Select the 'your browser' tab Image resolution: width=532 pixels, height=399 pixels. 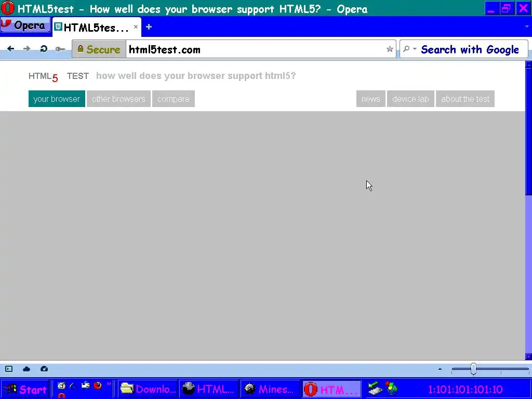pyautogui.click(x=57, y=99)
